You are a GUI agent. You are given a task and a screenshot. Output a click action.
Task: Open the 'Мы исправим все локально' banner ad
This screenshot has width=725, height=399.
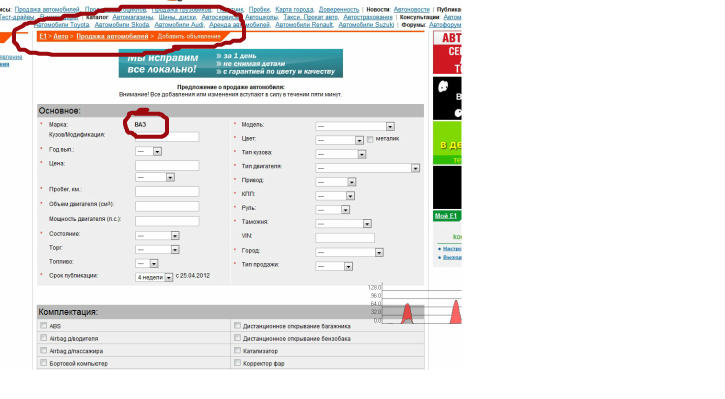[231, 63]
